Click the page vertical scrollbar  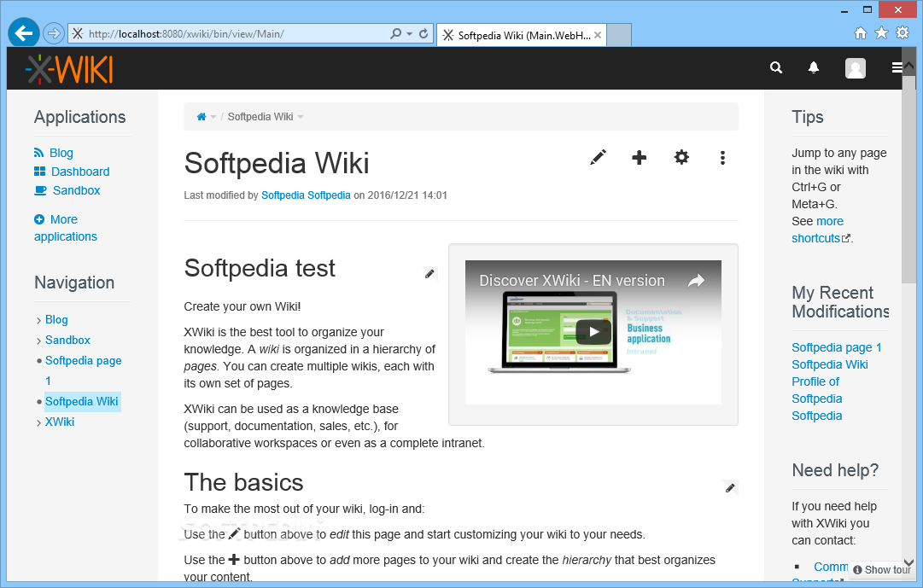click(908, 178)
